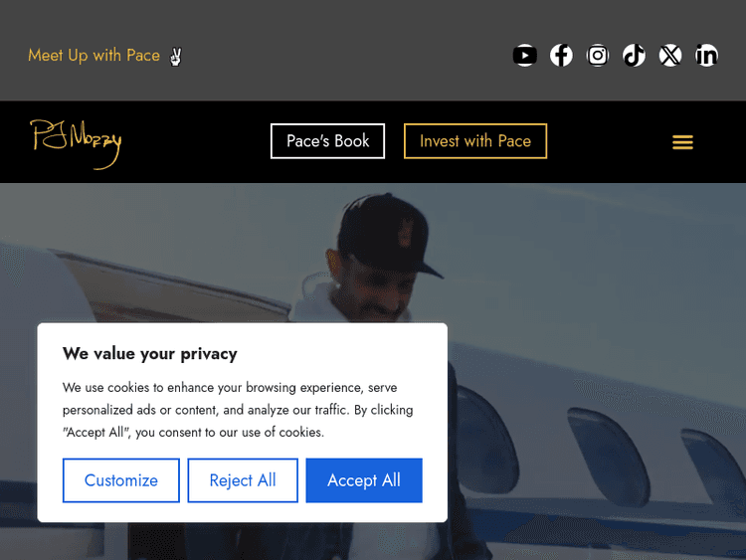The height and width of the screenshot is (560, 746).
Task: Customize cookie preferences
Action: pyautogui.click(x=121, y=480)
